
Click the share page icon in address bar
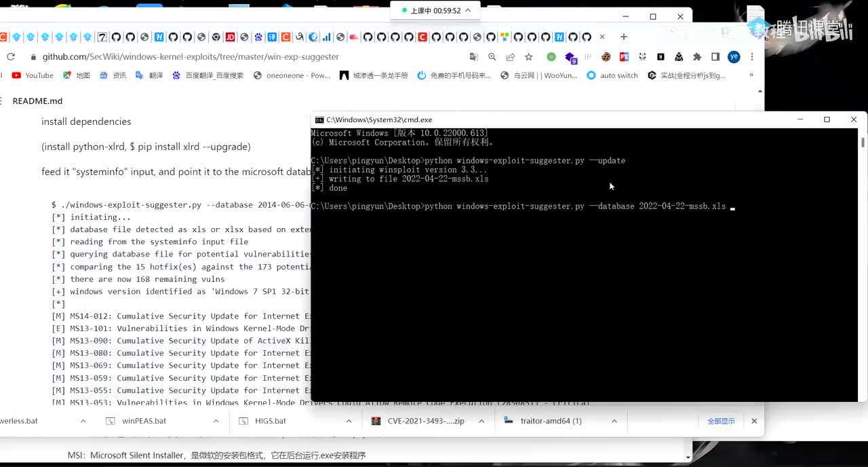(x=511, y=57)
